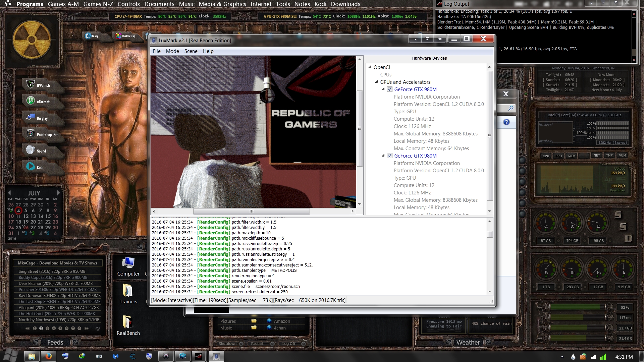Toggle the CPU monitor button
The image size is (644, 362).
546,156
